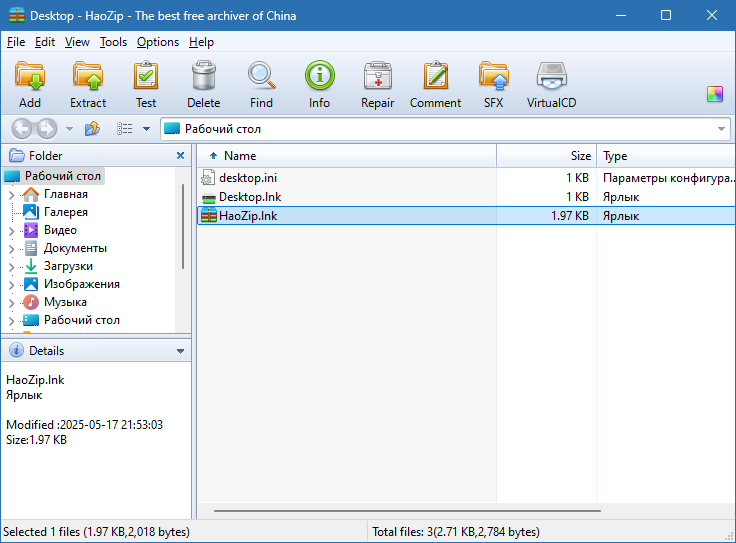Select Загрузки in the folder tree
Screen dimensions: 736x543
point(68,266)
